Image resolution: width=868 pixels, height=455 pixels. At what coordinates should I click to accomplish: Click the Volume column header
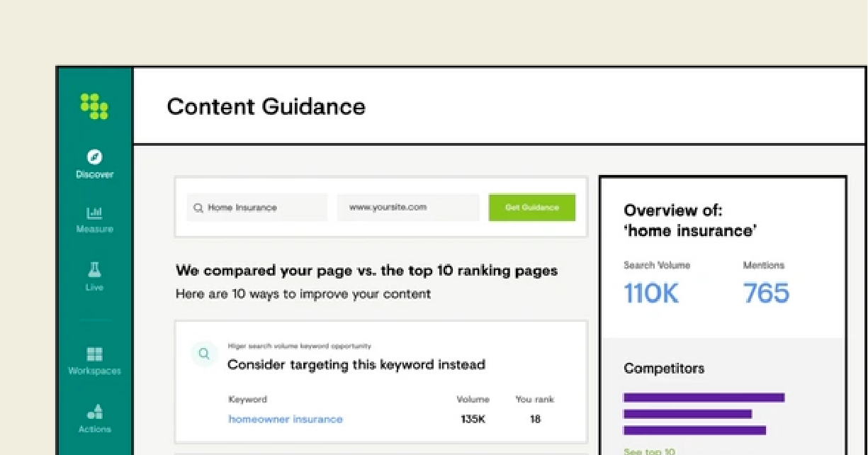tap(473, 400)
